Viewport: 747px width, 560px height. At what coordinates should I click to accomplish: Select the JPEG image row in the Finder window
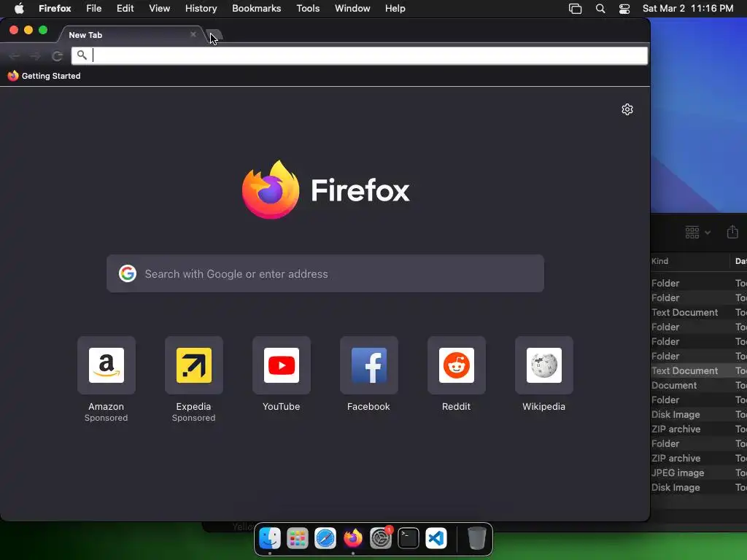point(699,472)
